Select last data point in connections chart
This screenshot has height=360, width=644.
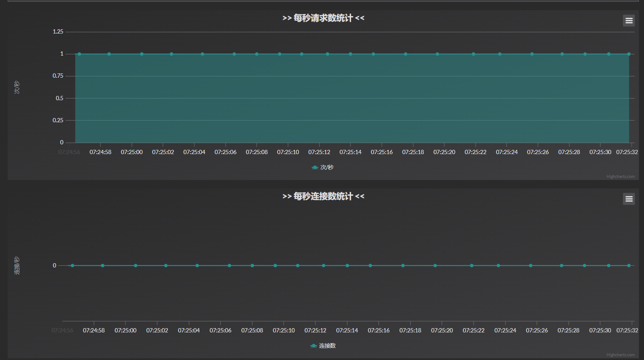tap(629, 265)
